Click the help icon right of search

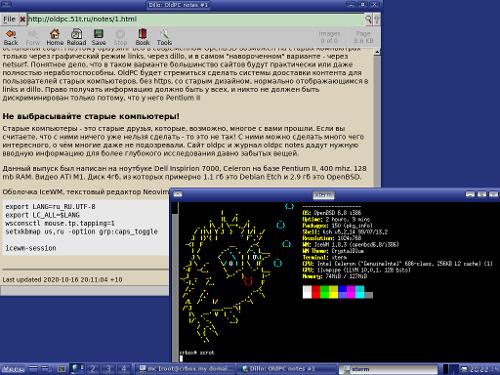pyautogui.click(x=377, y=19)
